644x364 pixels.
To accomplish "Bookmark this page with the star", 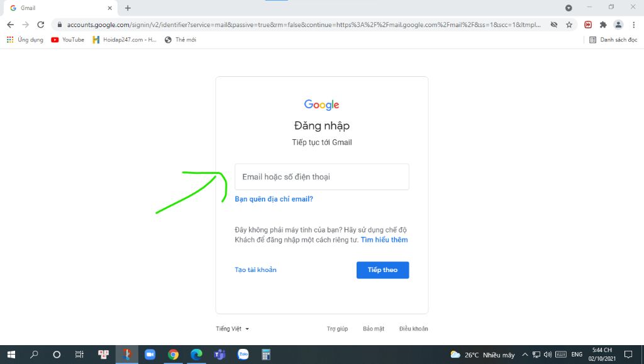I will [569, 25].
